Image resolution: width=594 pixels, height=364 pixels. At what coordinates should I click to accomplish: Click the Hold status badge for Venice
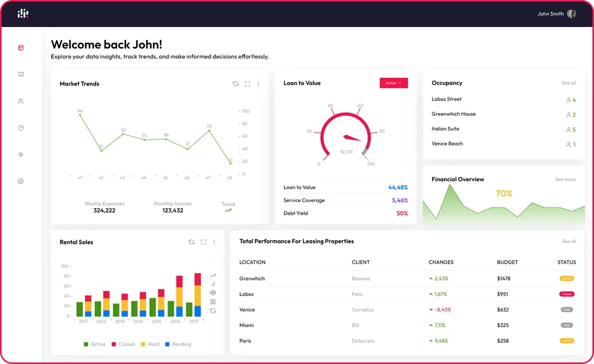pos(567,309)
